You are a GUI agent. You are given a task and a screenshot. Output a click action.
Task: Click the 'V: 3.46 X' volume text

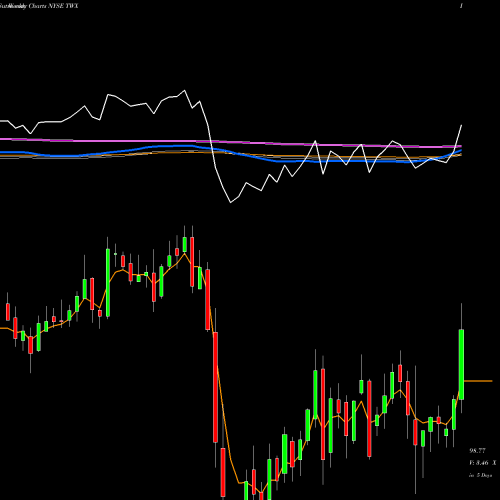(x=482, y=463)
